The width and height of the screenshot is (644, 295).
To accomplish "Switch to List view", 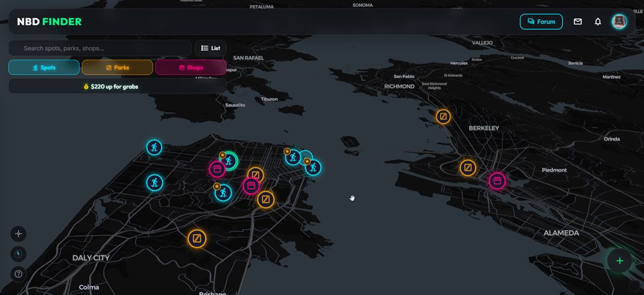I will point(211,48).
